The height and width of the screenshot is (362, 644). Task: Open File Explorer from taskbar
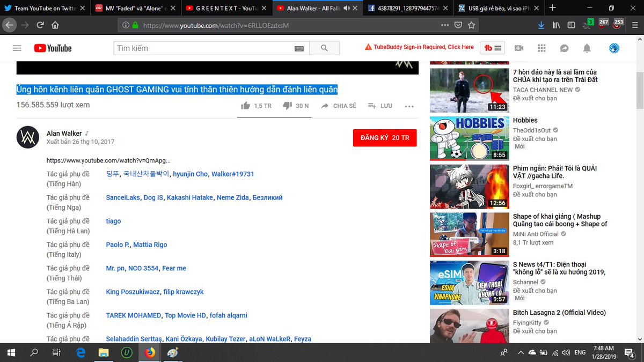[104, 352]
